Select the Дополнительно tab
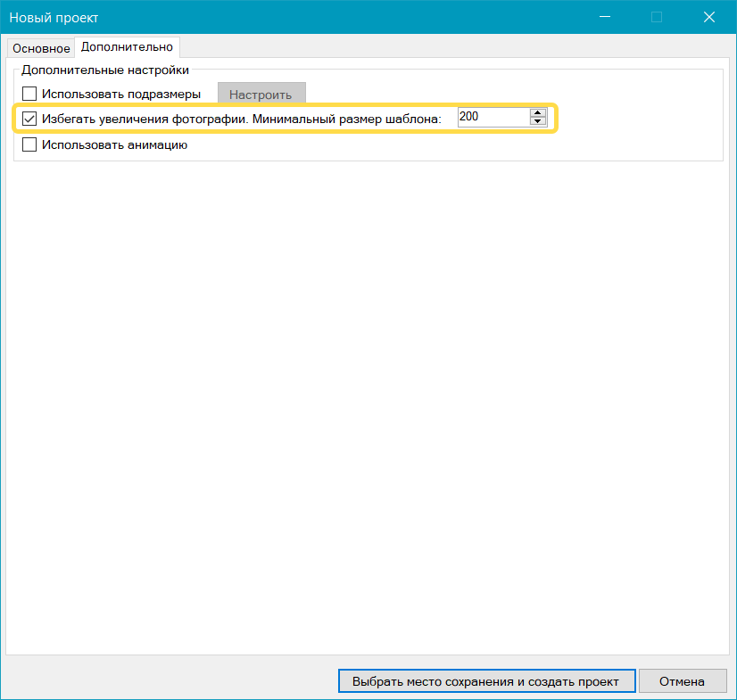The height and width of the screenshot is (700, 737). click(127, 46)
